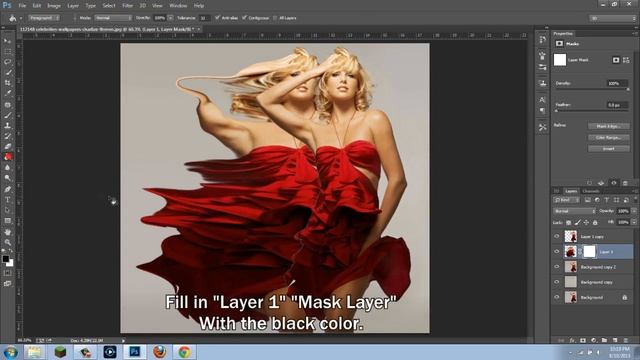Select the Clone Stamp tool
Viewport: 640px width, 360px height.
click(7, 126)
